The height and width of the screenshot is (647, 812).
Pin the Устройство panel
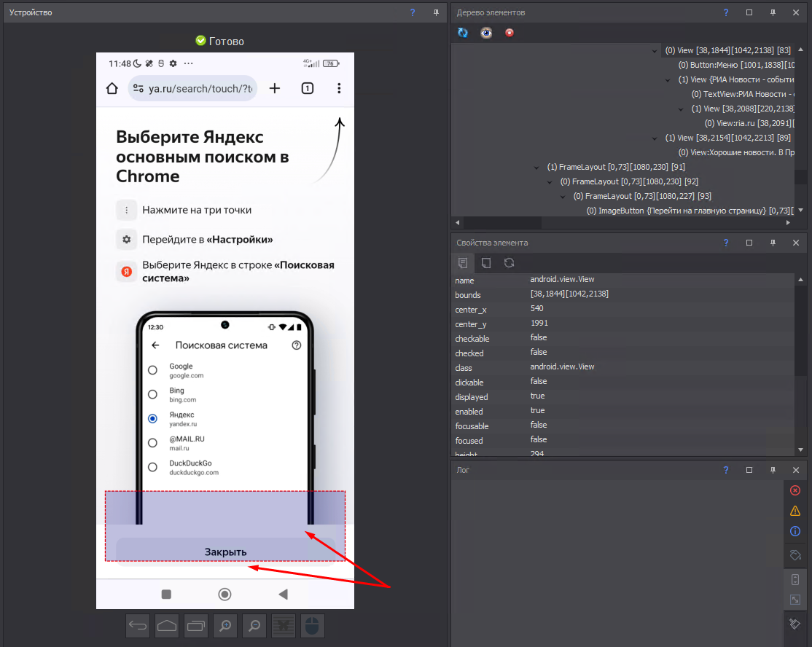436,12
